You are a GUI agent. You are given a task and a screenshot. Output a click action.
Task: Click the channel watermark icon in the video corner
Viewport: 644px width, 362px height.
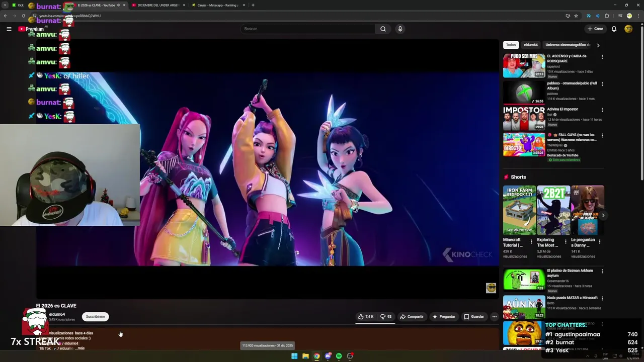(491, 288)
